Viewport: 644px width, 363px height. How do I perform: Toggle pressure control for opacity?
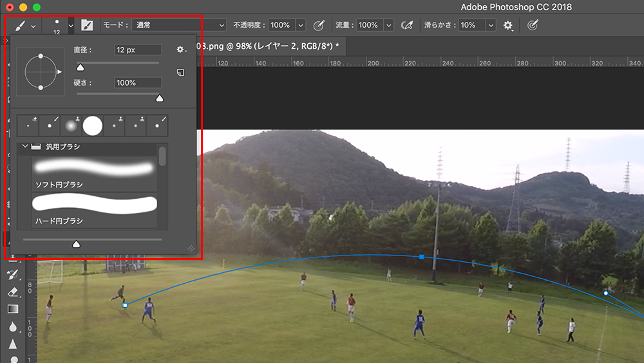319,25
